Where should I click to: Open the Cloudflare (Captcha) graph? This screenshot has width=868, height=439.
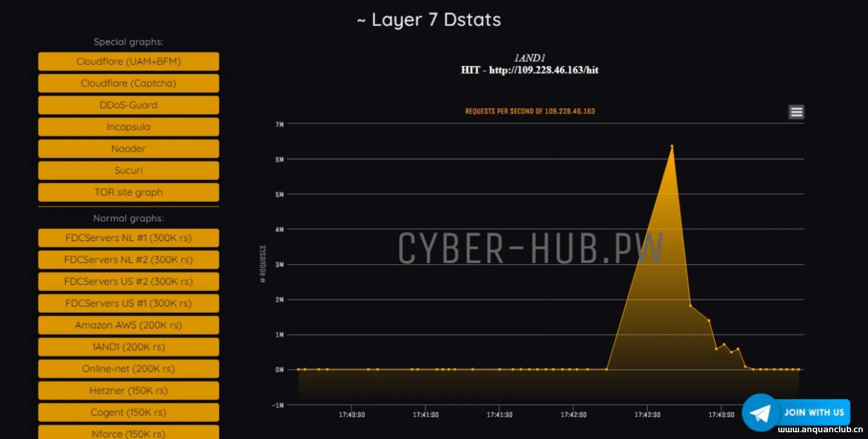(x=128, y=83)
